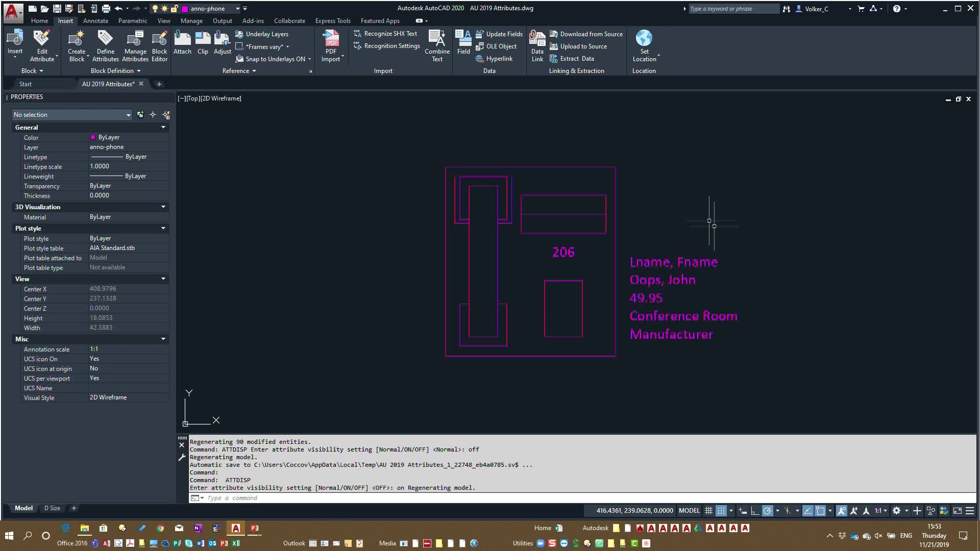Image resolution: width=980 pixels, height=551 pixels.
Task: Click the magenta layer color swatch beside anno-phone
Action: [185, 9]
